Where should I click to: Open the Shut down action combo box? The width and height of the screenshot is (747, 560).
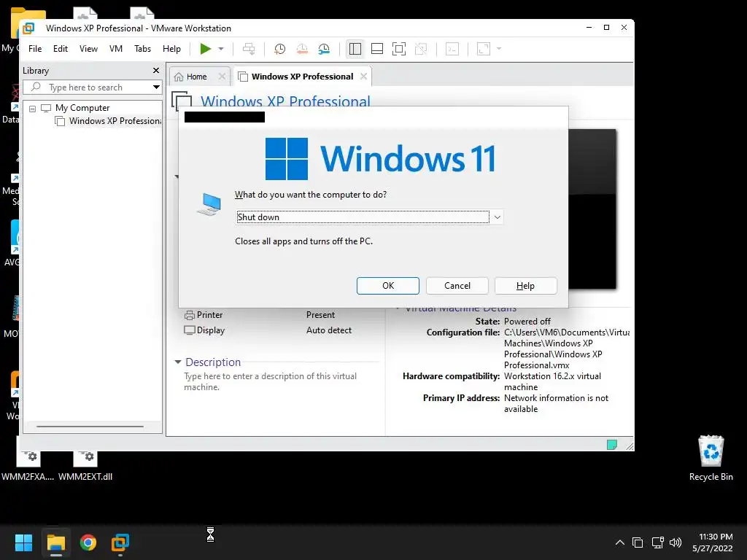[x=369, y=217]
